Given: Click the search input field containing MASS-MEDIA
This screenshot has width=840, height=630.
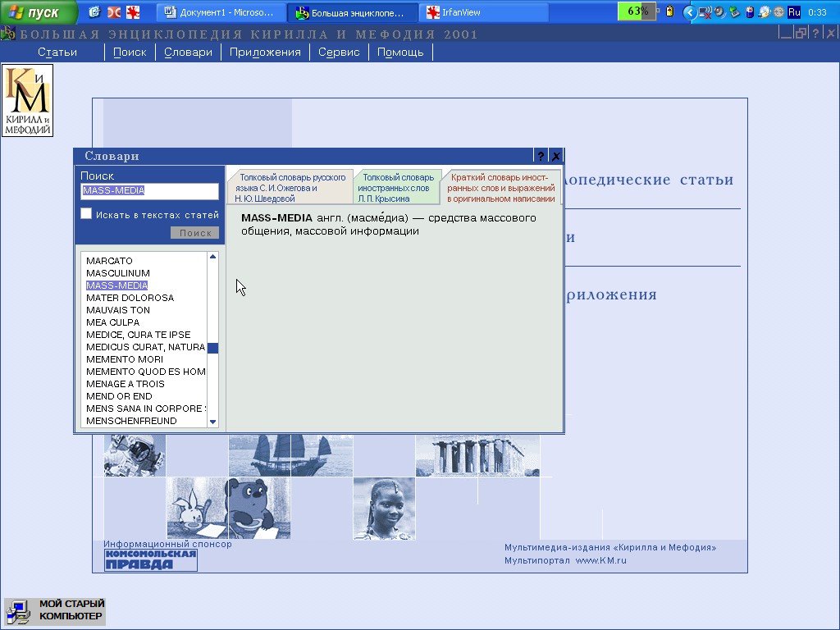Looking at the screenshot, I should click(149, 190).
